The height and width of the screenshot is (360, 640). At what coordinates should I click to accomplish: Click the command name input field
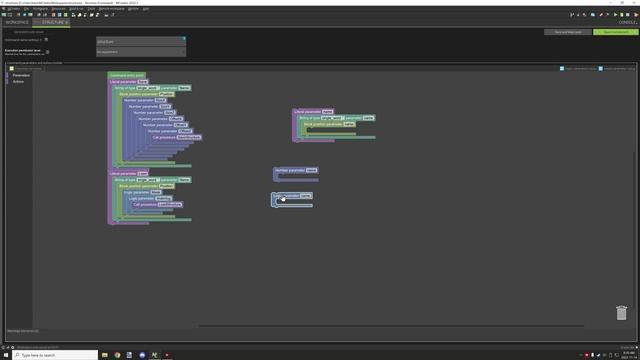coord(141,41)
